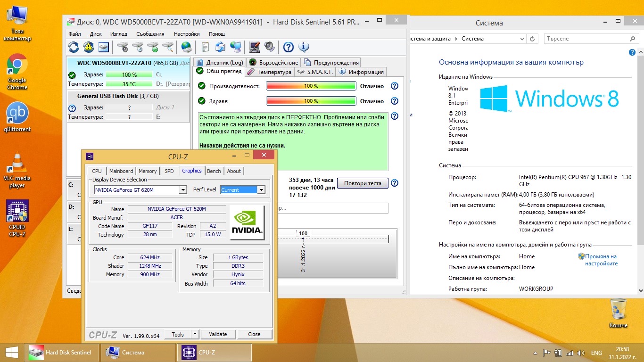The width and height of the screenshot is (644, 362).
Task: Click the disk icon with green checkmark
Action: (x=153, y=47)
